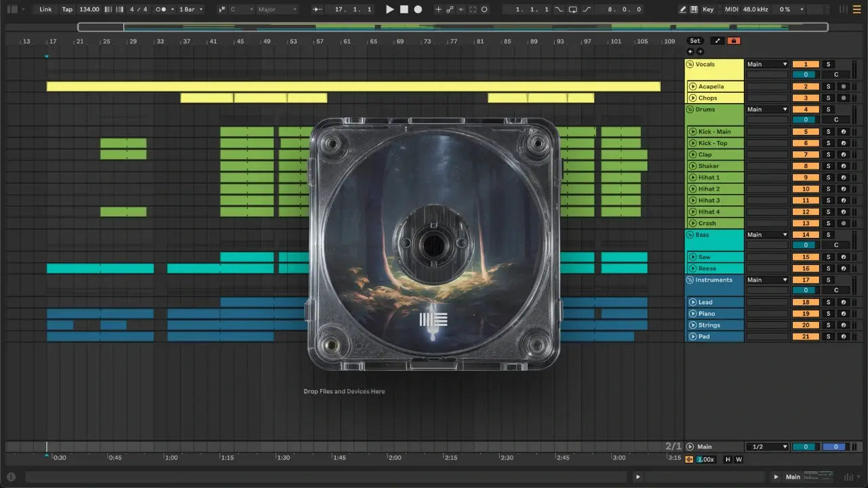Screen dimensions: 868x488
Task: Click the orange lock envelopes icon
Action: tap(733, 41)
